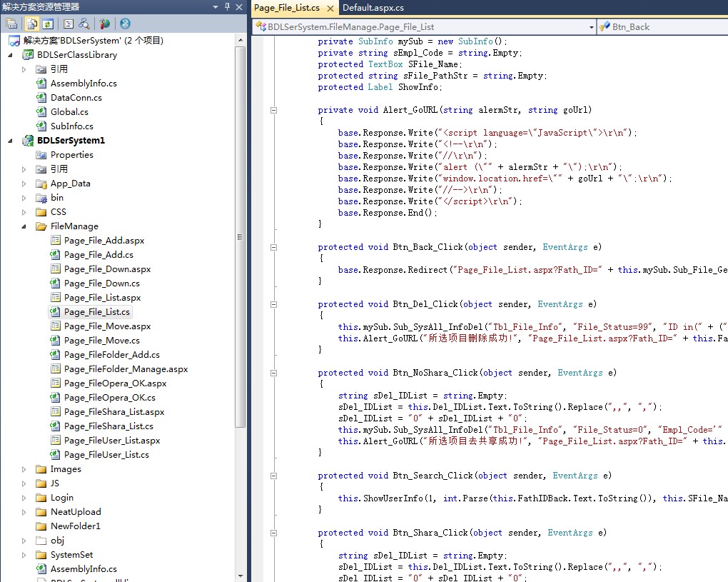
Task: Click the Page_File_Add.cs file icon
Action: [x=55, y=254]
